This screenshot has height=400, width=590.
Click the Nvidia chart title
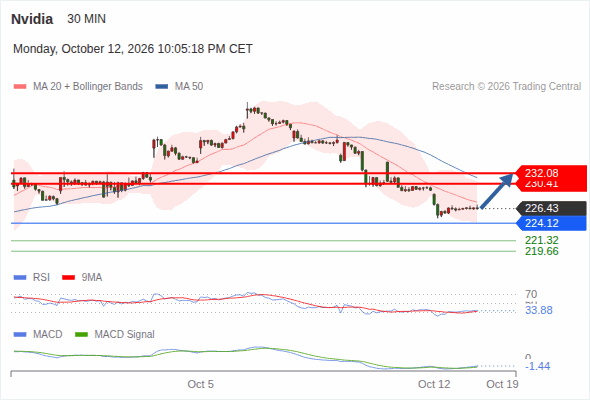tap(32, 19)
